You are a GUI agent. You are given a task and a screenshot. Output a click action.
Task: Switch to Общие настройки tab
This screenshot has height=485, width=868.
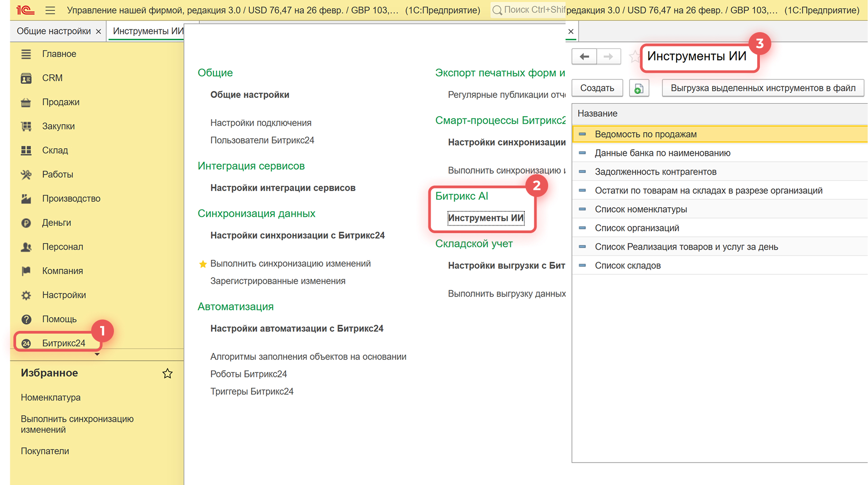pyautogui.click(x=54, y=31)
